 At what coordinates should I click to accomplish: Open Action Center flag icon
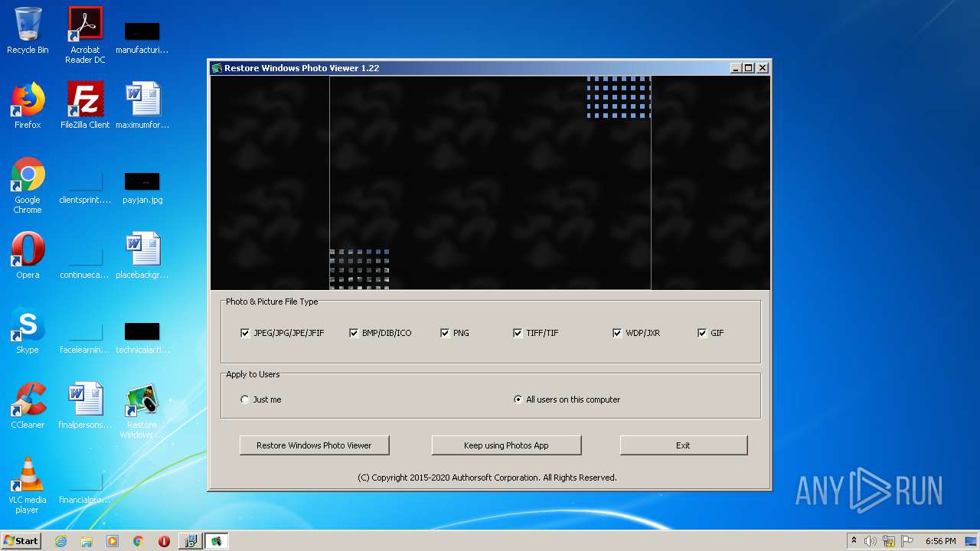907,541
